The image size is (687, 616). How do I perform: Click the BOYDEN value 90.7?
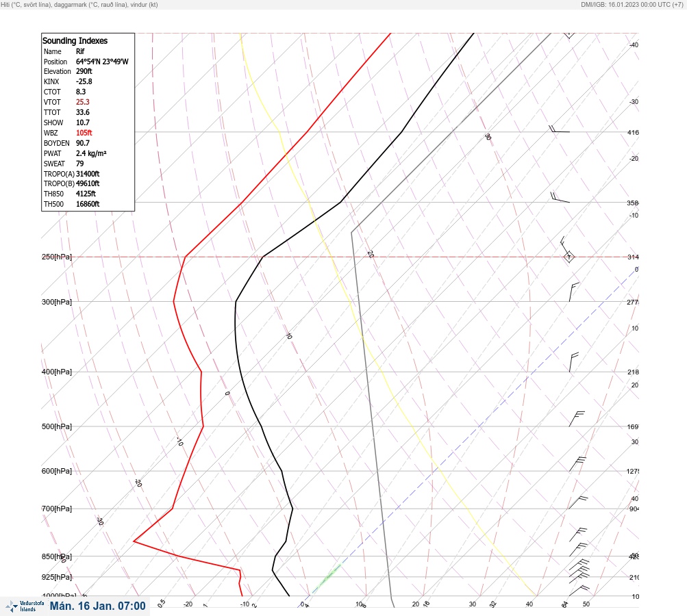[x=82, y=143]
